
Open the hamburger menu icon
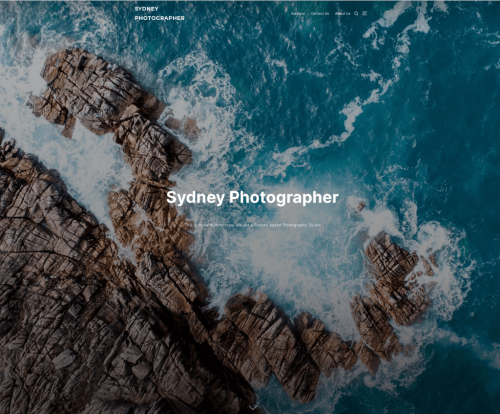[x=365, y=14]
